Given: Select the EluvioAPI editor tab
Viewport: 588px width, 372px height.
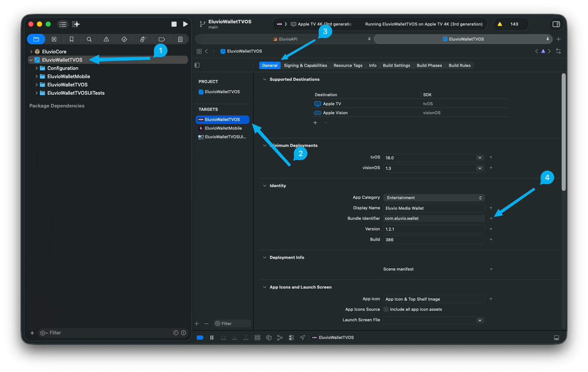Looking at the screenshot, I should point(285,39).
